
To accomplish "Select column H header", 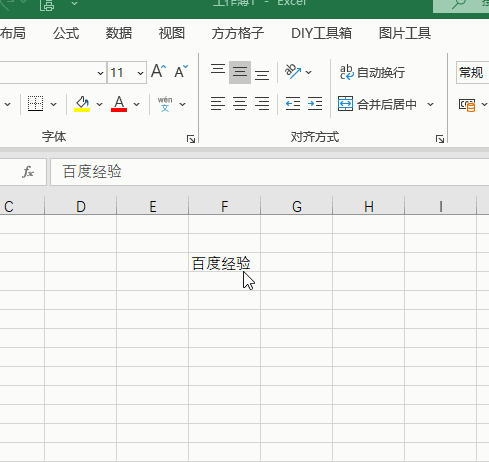I will coord(369,206).
